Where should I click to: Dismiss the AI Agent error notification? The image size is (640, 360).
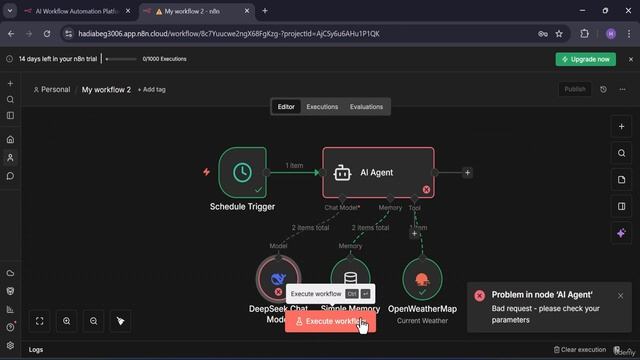620,296
